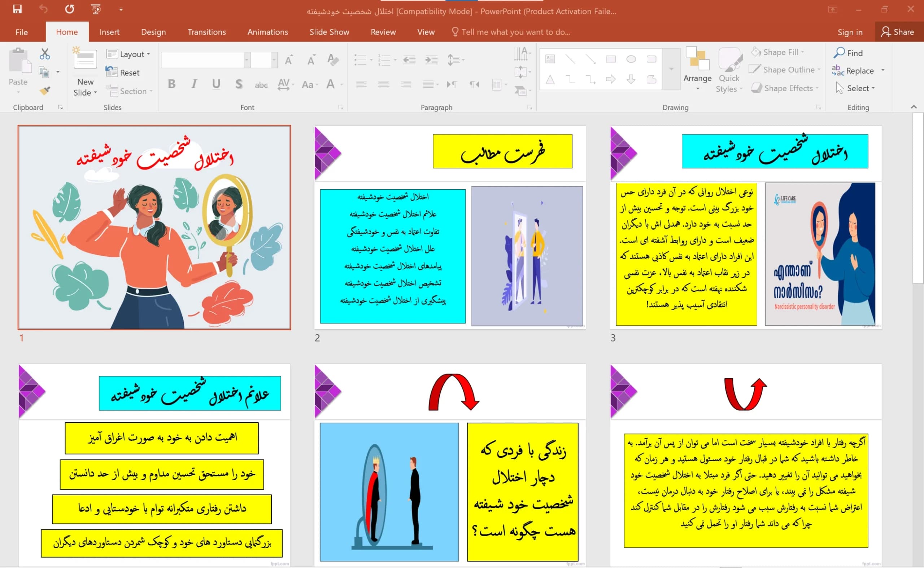Image resolution: width=924 pixels, height=568 pixels.
Task: Toggle Bold formatting
Action: [x=172, y=84]
